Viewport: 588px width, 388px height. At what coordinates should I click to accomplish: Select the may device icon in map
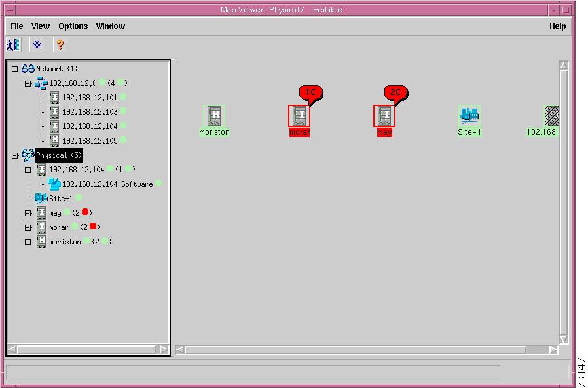[x=384, y=116]
